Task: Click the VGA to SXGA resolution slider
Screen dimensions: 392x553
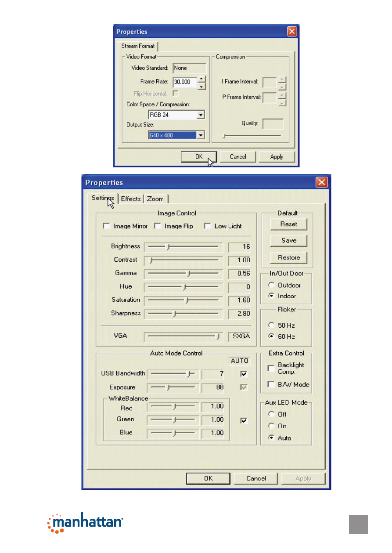Action: [183, 336]
